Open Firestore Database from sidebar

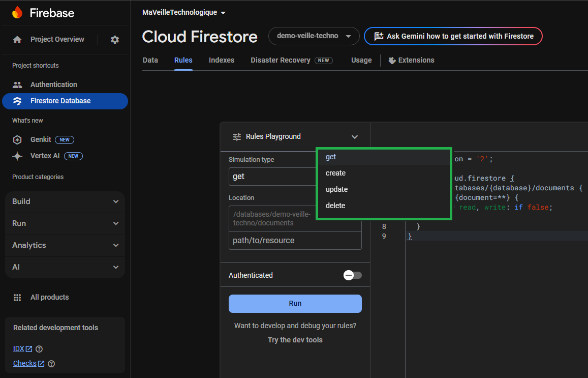pyautogui.click(x=65, y=101)
